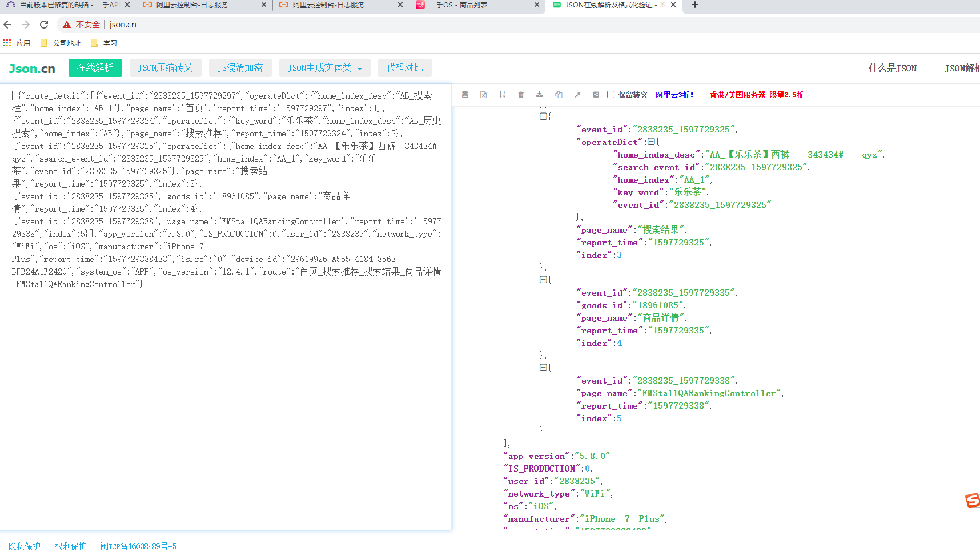Reload the page with the refresh icon
The width and height of the screenshot is (980, 552).
coord(44,25)
